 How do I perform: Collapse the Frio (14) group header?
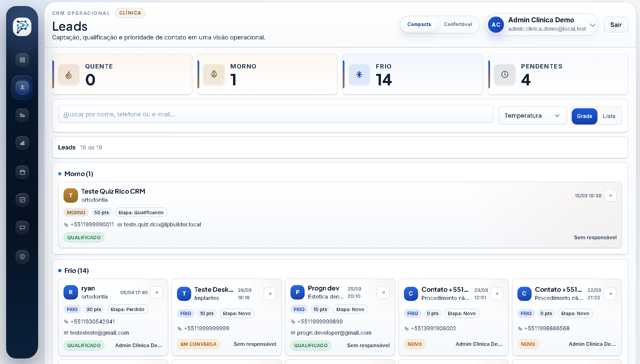pyautogui.click(x=77, y=271)
